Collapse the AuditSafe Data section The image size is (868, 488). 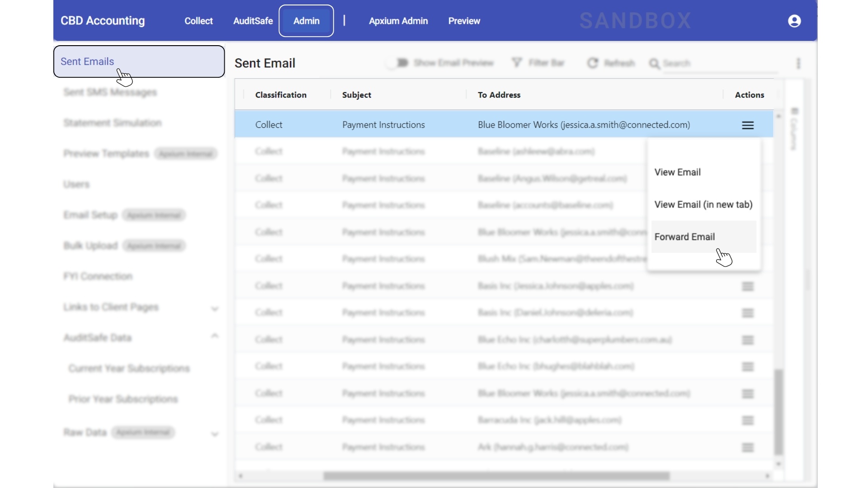pyautogui.click(x=215, y=336)
